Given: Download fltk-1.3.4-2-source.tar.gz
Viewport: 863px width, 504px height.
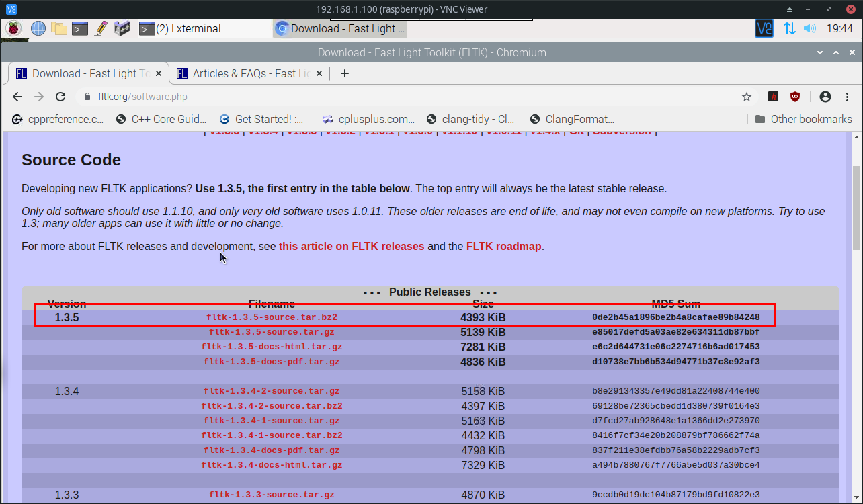Looking at the screenshot, I should click(272, 391).
